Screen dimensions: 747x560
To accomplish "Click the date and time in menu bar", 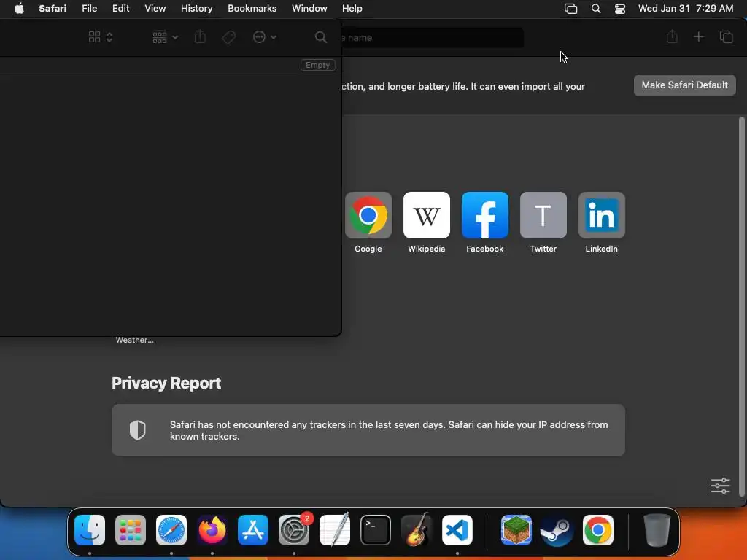I will click(x=686, y=8).
